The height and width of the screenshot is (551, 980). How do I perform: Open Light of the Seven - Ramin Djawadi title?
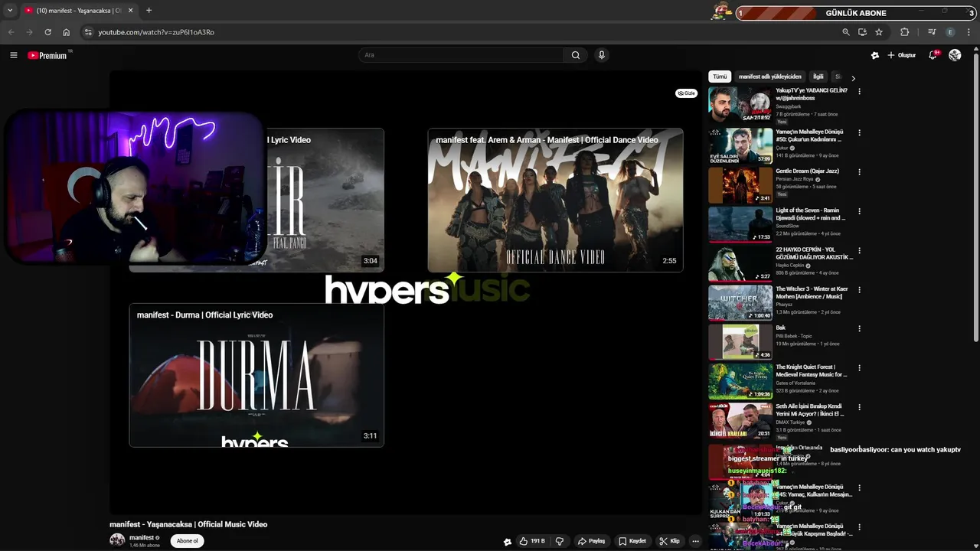point(811,214)
